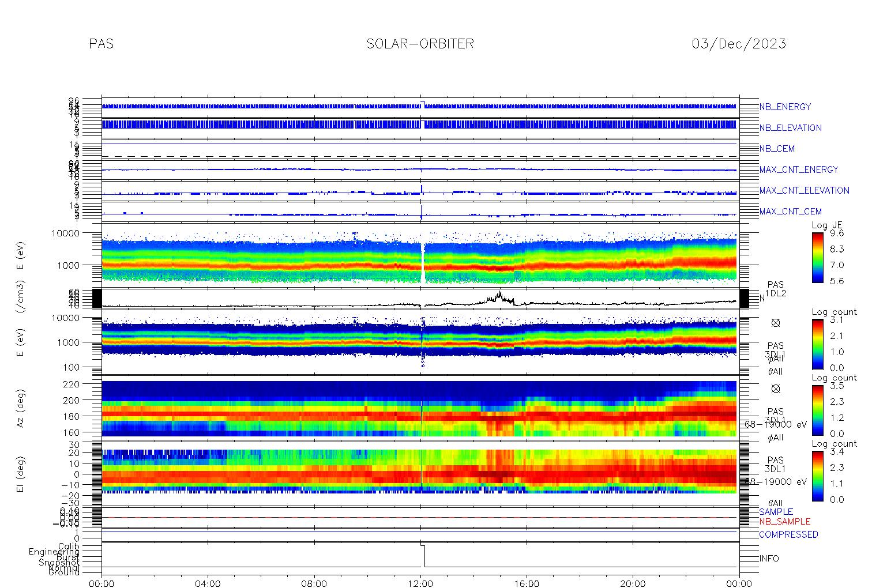Click the 1.2 Log count value
The image size is (872, 588).
click(x=837, y=418)
